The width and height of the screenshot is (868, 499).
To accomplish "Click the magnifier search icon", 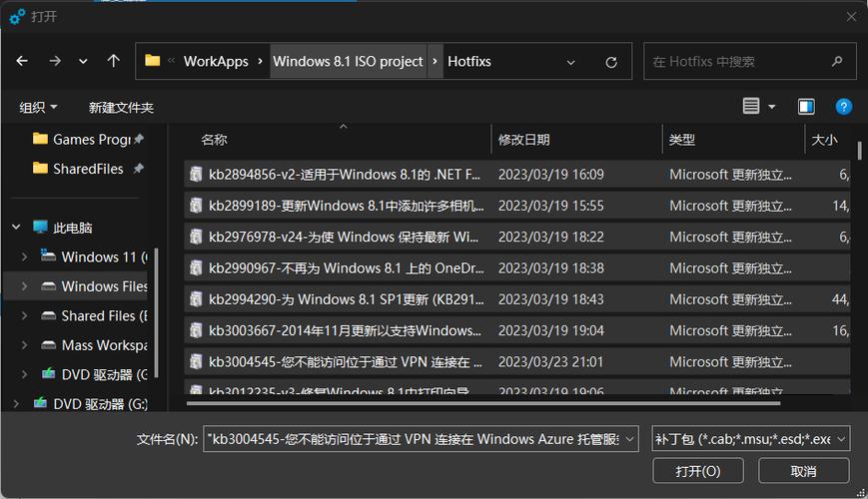I will [x=837, y=62].
